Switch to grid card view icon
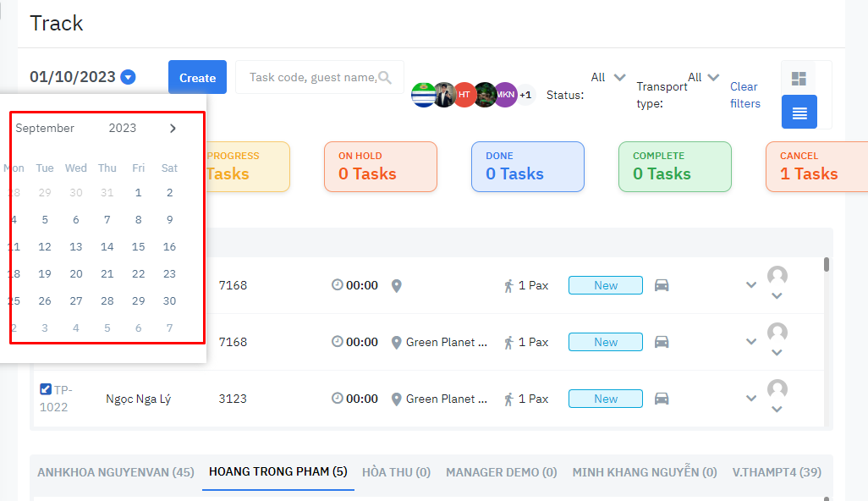 click(x=799, y=79)
